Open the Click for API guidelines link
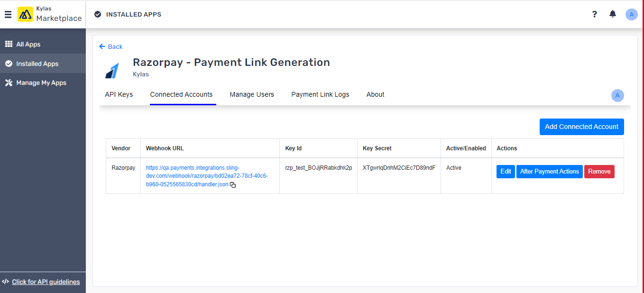The image size is (644, 293). (46, 282)
